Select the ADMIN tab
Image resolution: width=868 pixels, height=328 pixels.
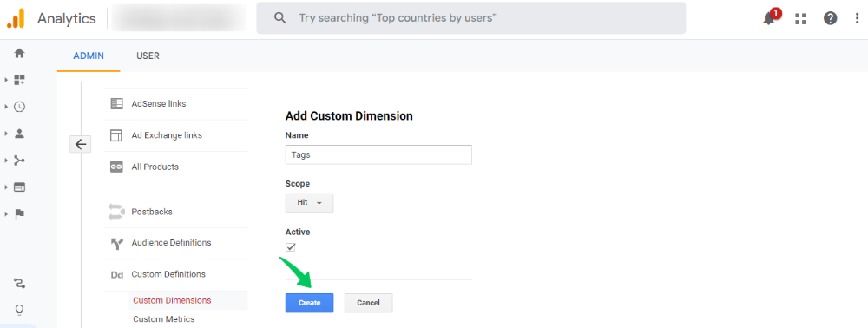coord(89,56)
